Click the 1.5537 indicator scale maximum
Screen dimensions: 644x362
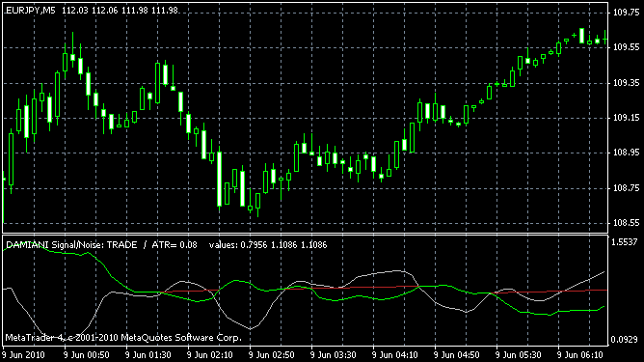(625, 242)
